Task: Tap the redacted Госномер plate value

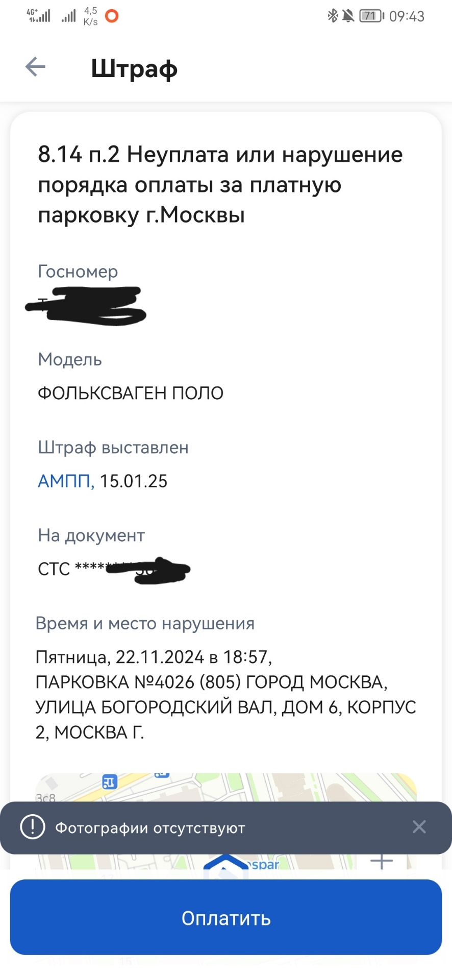Action: [x=87, y=306]
